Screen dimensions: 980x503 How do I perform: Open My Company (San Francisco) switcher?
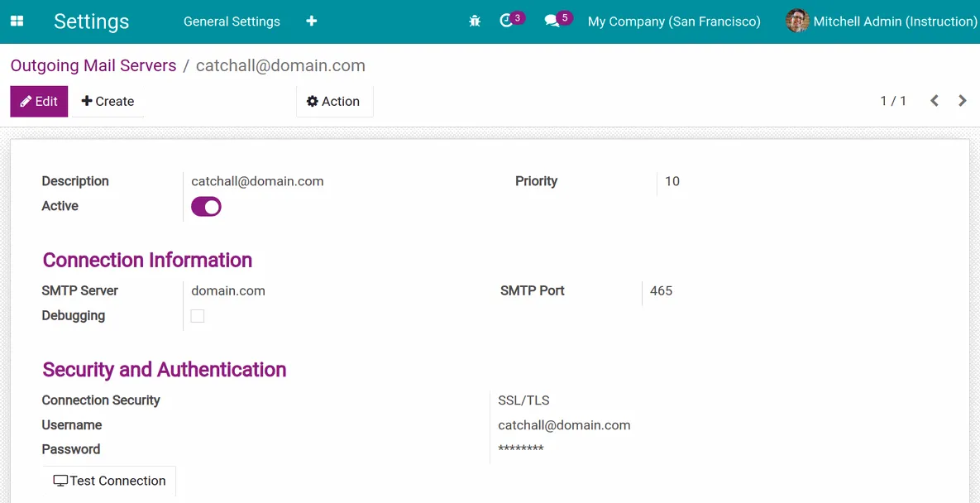tap(674, 22)
